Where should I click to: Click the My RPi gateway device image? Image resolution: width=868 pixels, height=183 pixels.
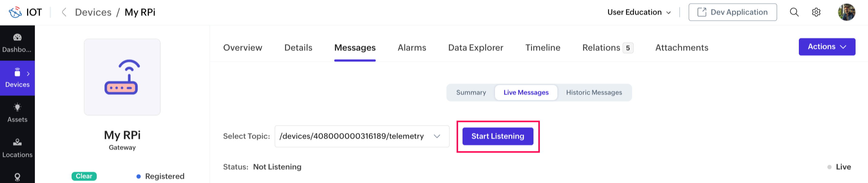click(122, 77)
